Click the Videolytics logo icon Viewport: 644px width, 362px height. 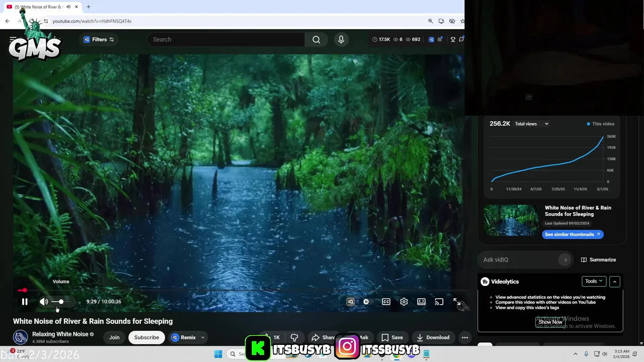485,282
